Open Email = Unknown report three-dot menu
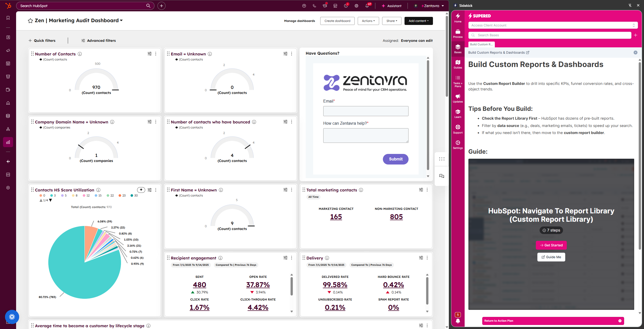 click(292, 54)
